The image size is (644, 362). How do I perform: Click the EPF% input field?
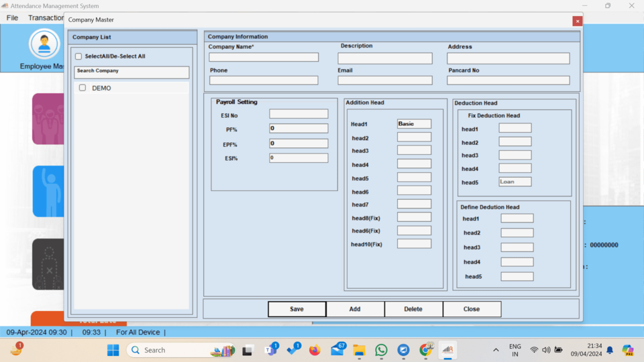299,143
